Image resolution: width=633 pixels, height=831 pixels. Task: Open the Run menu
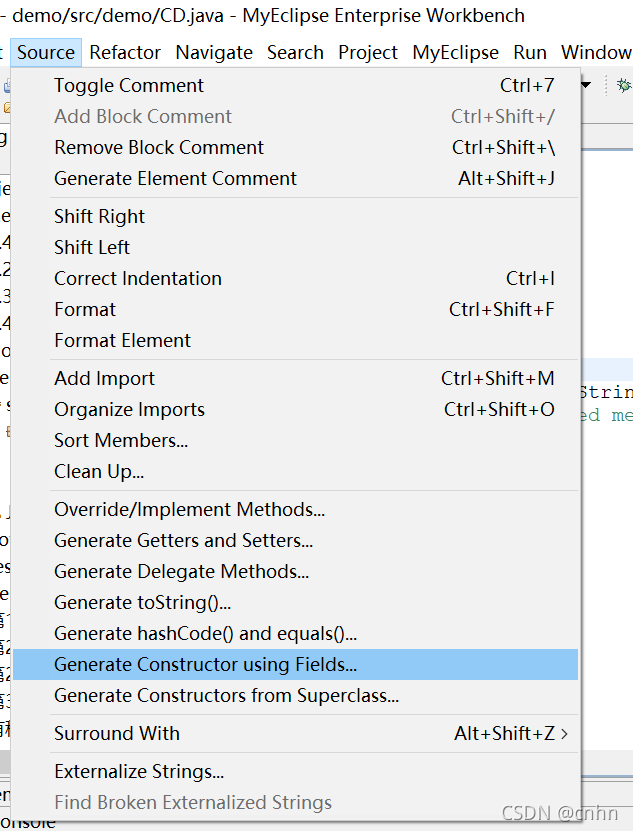[x=530, y=52]
